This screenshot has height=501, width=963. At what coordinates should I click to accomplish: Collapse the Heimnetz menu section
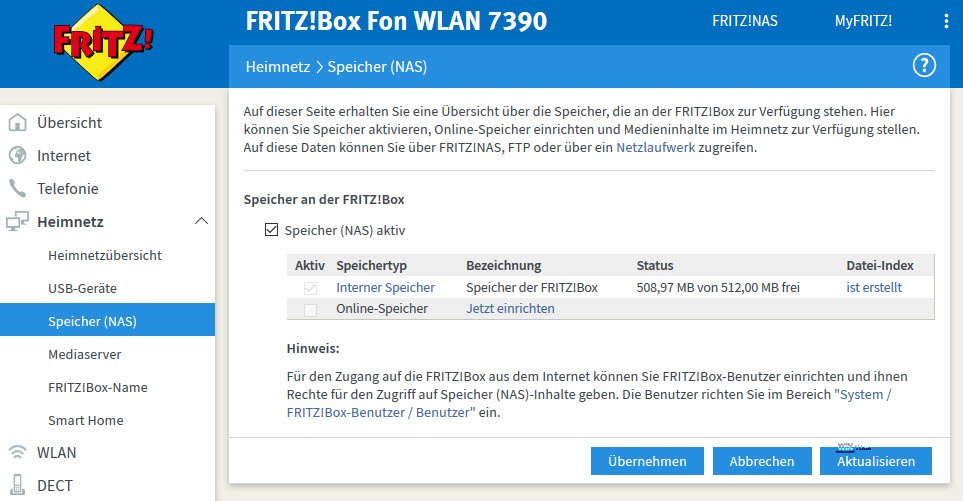[201, 221]
